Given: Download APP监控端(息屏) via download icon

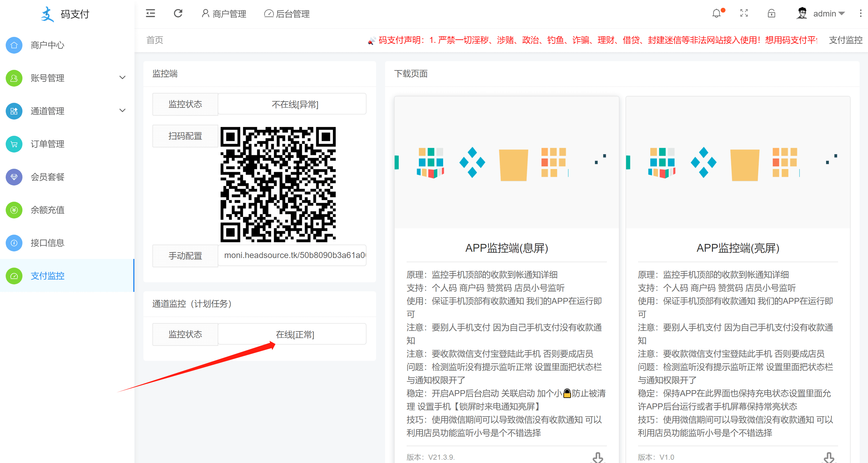Looking at the screenshot, I should (x=598, y=457).
